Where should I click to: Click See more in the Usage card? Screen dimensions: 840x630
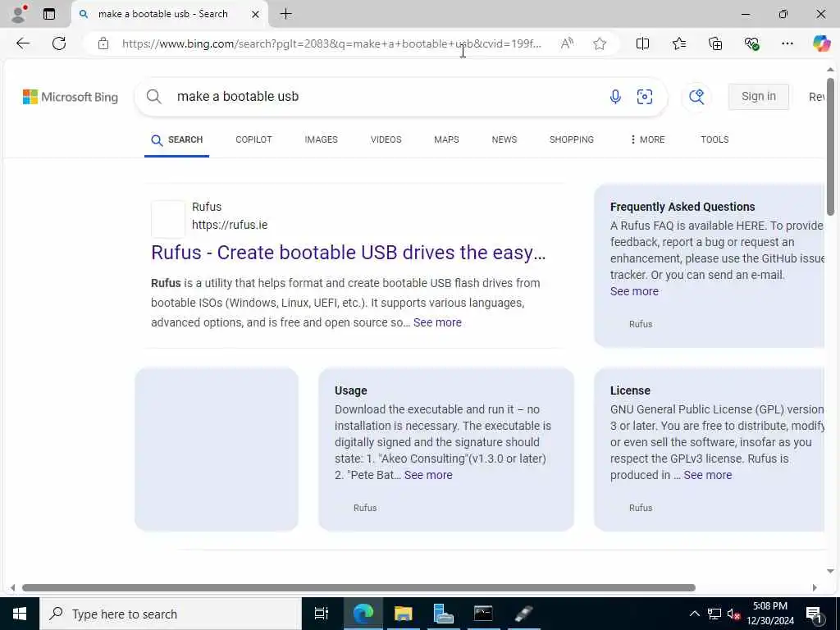(428, 475)
